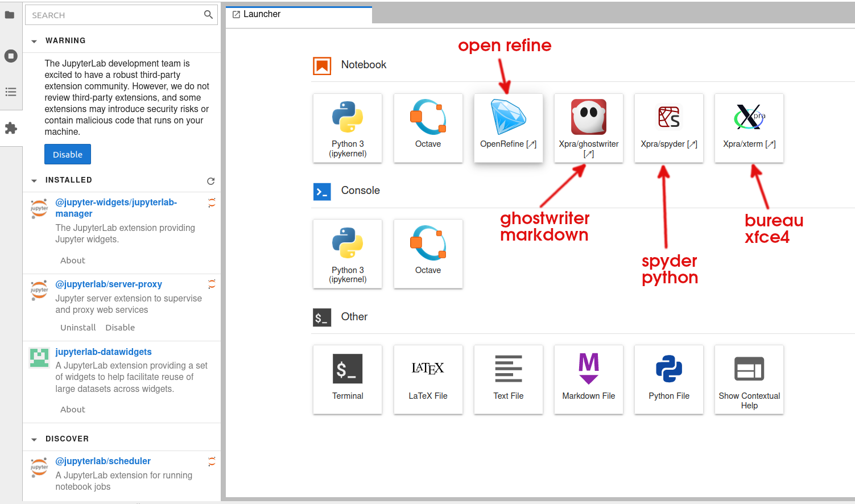Collapse the WARNING section
This screenshot has width=855, height=504.
click(x=34, y=41)
